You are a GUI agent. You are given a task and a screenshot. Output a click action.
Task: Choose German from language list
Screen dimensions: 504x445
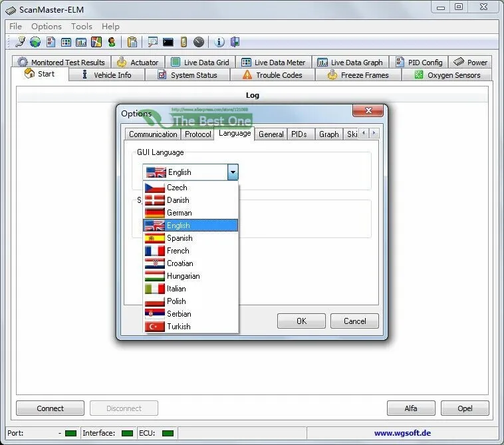pos(191,213)
